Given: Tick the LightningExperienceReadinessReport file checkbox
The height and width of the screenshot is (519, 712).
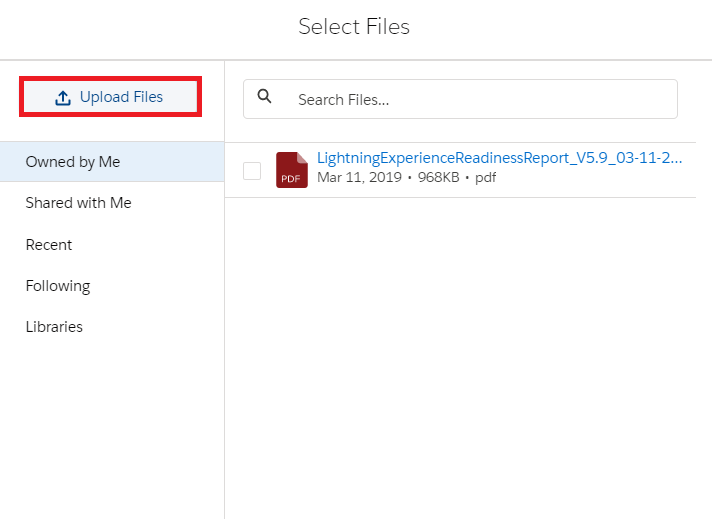Looking at the screenshot, I should pos(252,171).
